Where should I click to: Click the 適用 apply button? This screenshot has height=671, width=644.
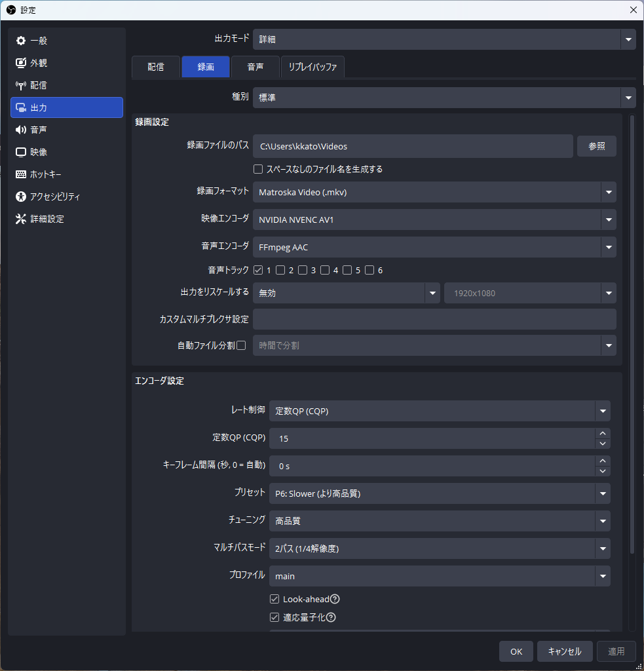(x=616, y=651)
